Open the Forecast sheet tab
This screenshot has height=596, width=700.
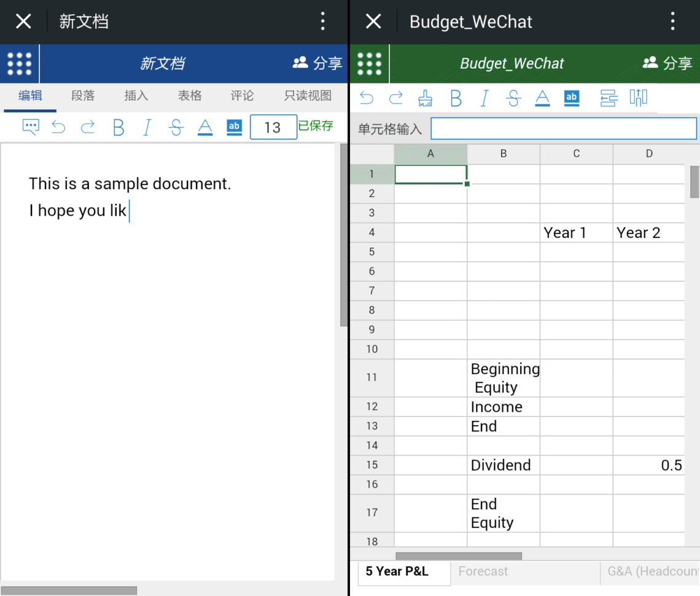click(x=483, y=571)
